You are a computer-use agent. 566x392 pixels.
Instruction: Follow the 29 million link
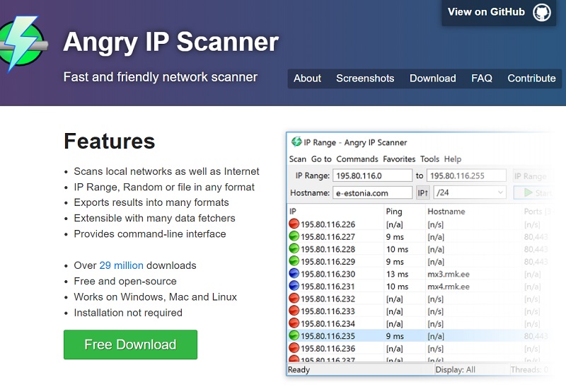coord(121,265)
